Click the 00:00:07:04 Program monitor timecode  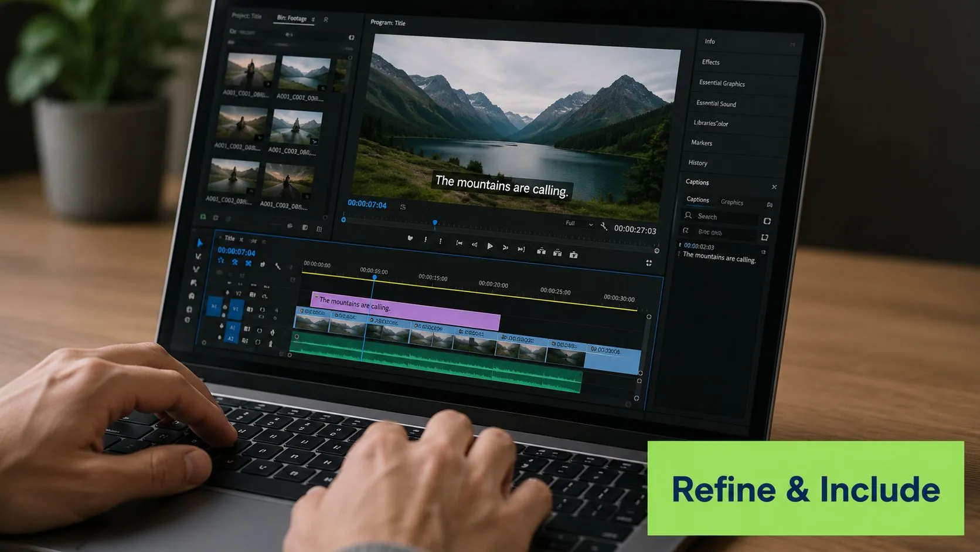pos(367,204)
